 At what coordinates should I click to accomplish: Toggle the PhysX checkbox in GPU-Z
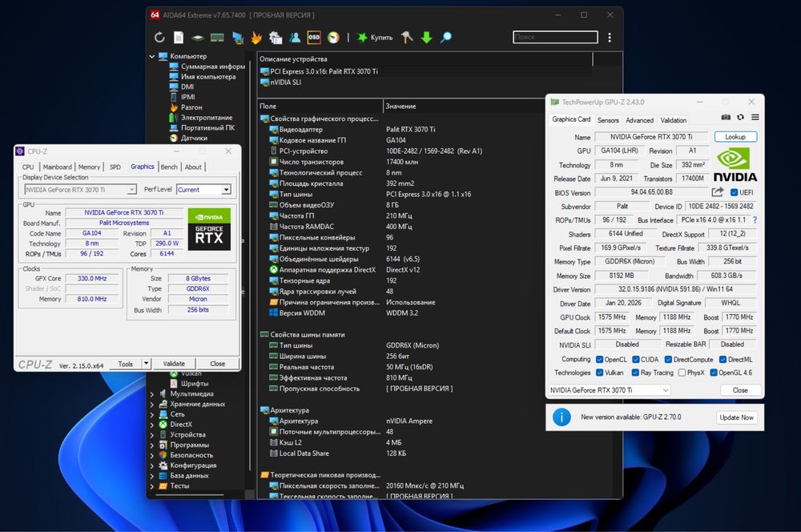[682, 373]
